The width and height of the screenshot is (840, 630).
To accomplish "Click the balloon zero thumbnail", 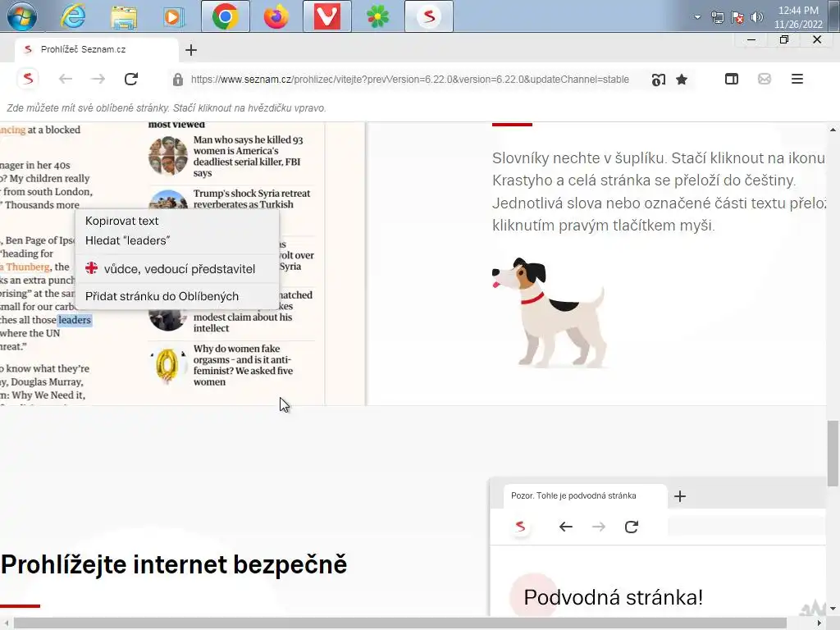I will [167, 365].
